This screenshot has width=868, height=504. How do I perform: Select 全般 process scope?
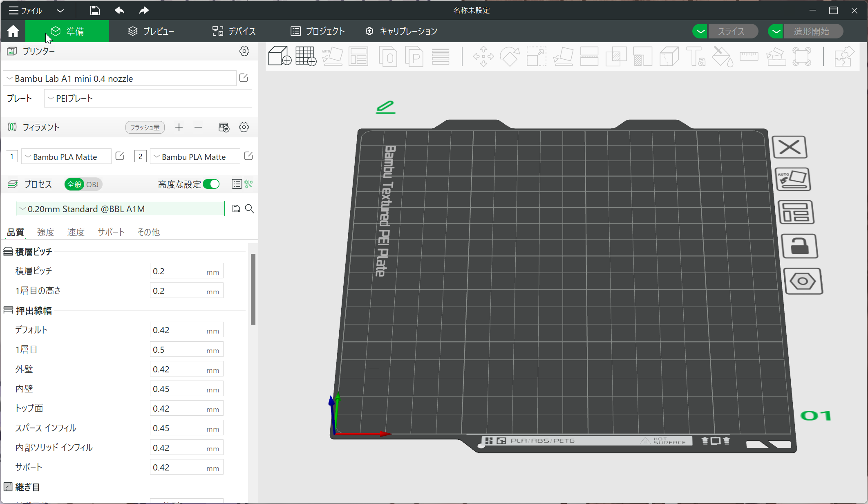coord(74,184)
